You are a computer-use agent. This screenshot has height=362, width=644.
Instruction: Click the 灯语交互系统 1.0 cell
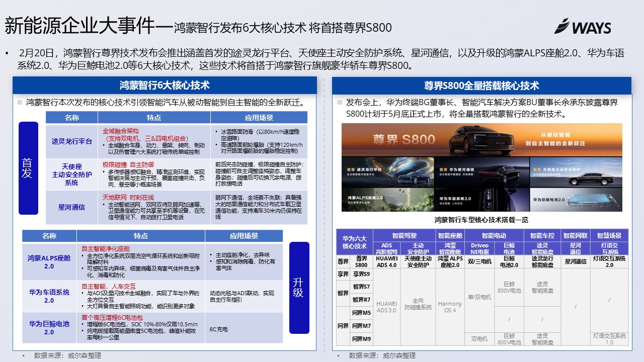609,339
